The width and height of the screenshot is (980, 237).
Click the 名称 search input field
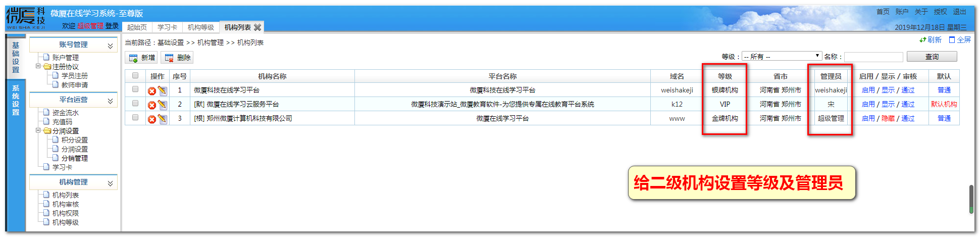tap(873, 57)
